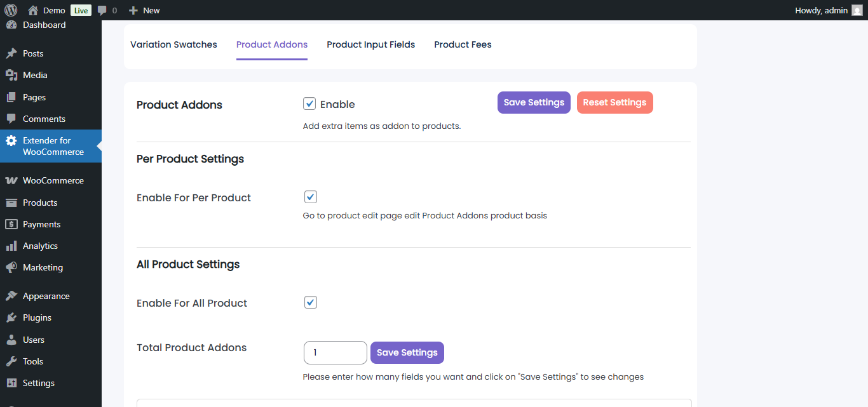Click the admin user avatar
The width and height of the screenshot is (868, 407).
pos(857,10)
